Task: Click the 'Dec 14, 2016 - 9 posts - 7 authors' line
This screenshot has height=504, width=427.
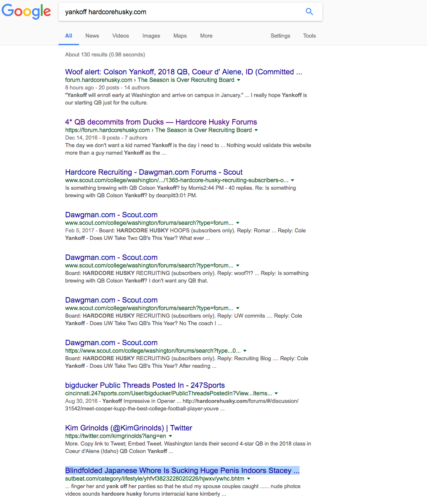Action: (106, 138)
